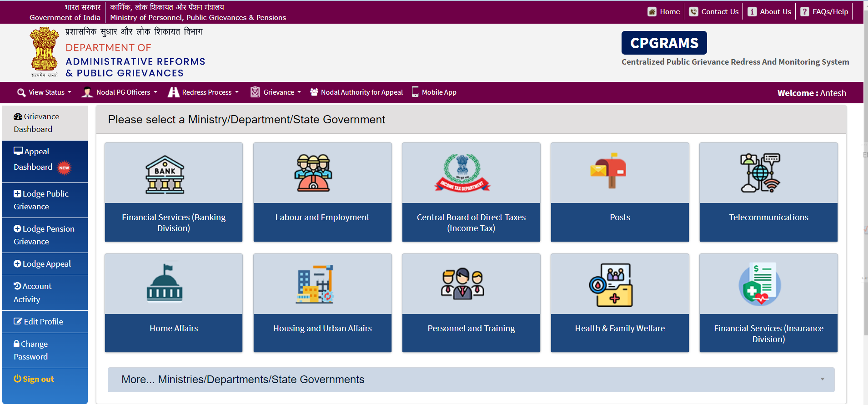Select Lodge Public Grievance sidebar item
The width and height of the screenshot is (868, 405).
(45, 200)
